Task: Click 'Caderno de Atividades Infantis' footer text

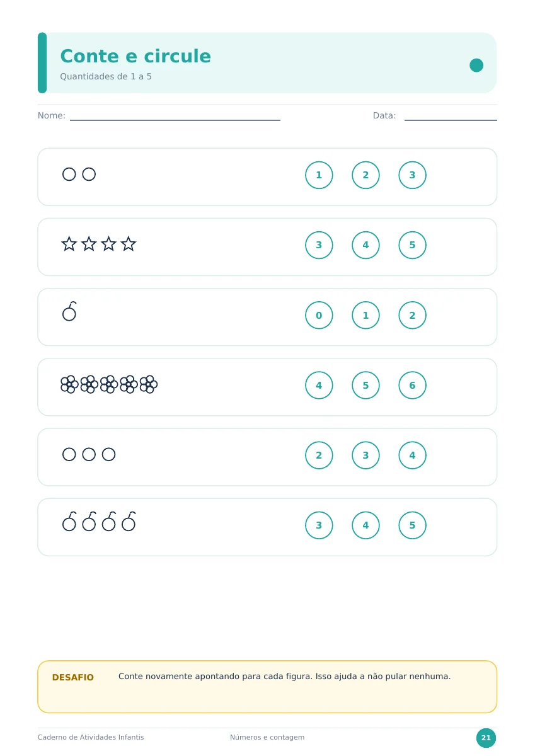Action: point(91,737)
